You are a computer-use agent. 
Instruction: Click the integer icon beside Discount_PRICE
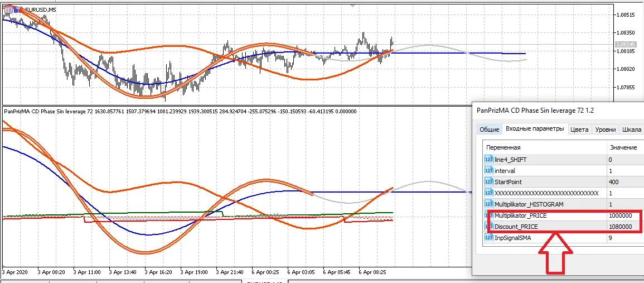click(489, 227)
